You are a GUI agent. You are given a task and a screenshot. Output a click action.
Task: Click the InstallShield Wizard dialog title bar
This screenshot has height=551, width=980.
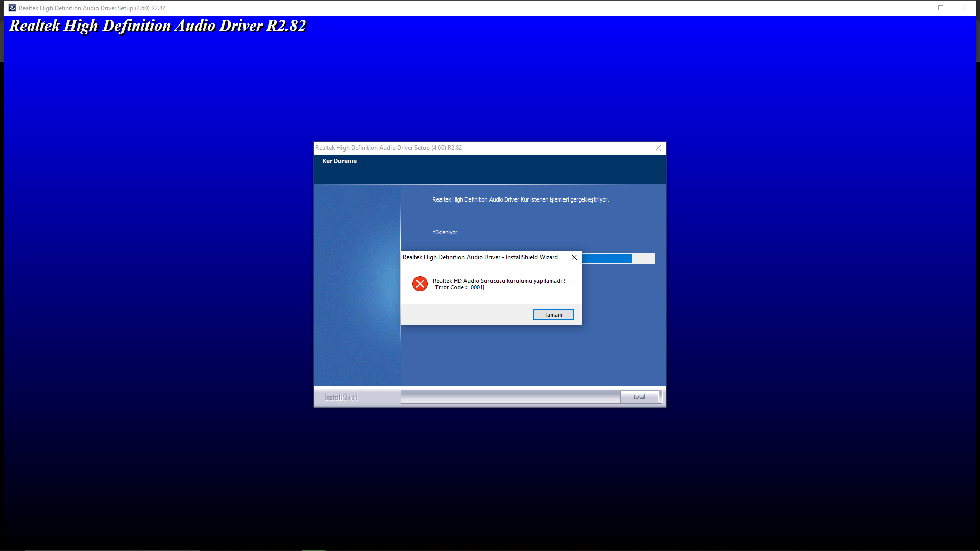pyautogui.click(x=480, y=257)
